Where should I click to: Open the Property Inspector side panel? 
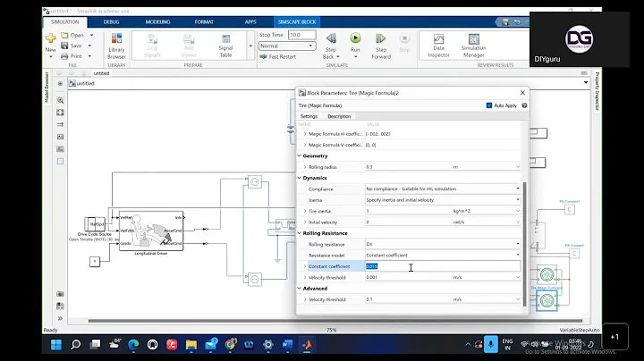point(597,91)
